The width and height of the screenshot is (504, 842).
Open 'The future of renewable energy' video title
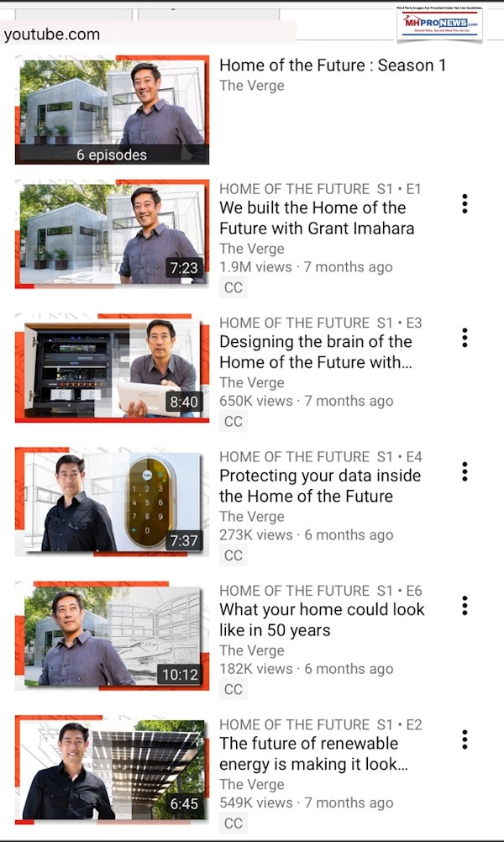coord(314,754)
